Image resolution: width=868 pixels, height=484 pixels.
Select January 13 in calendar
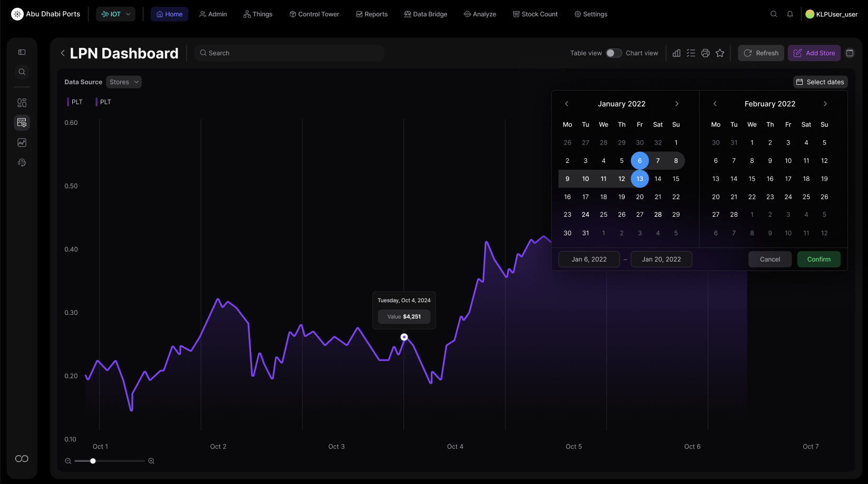point(640,179)
